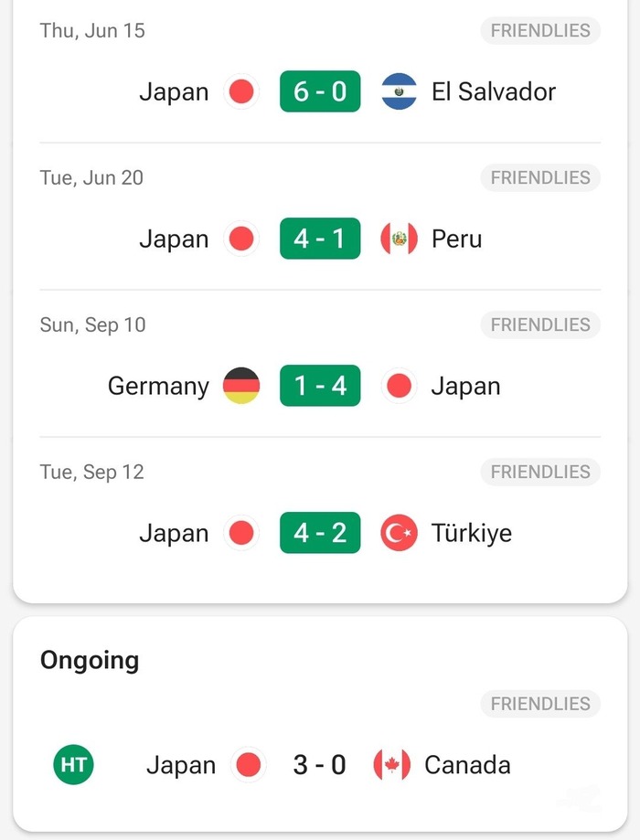Click the El Salvador flag icon
The image size is (640, 840).
[399, 91]
